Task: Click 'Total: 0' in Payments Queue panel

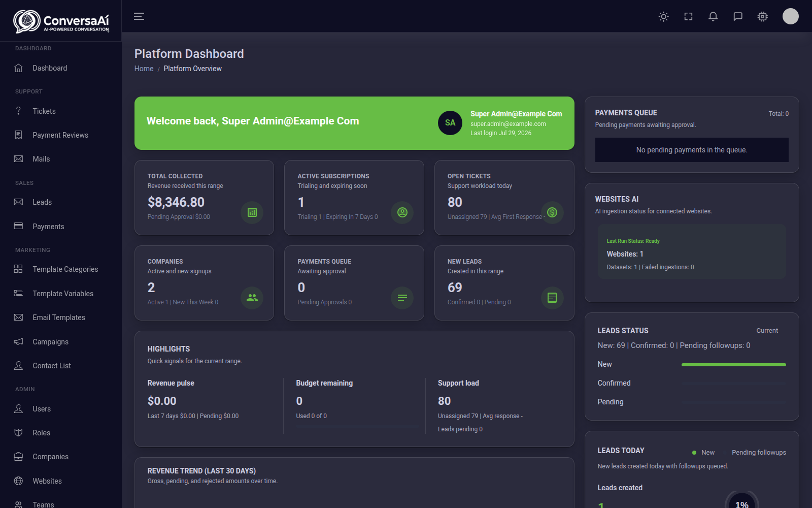Action: click(x=779, y=114)
